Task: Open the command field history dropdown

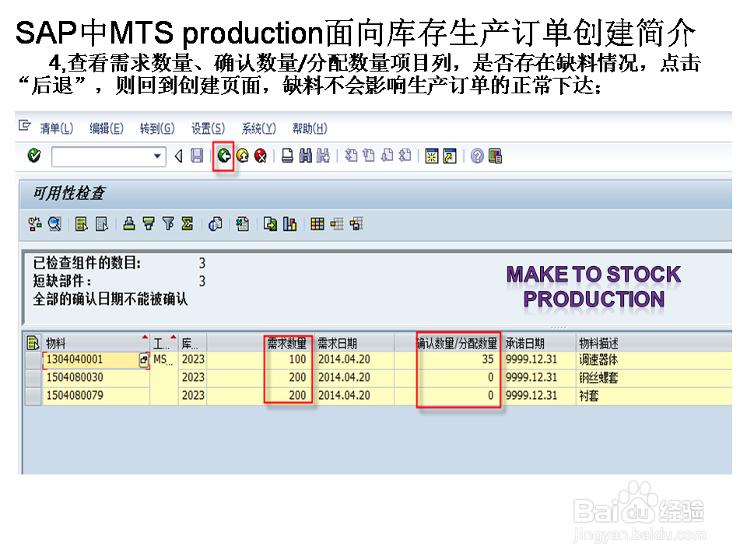Action: click(x=157, y=156)
